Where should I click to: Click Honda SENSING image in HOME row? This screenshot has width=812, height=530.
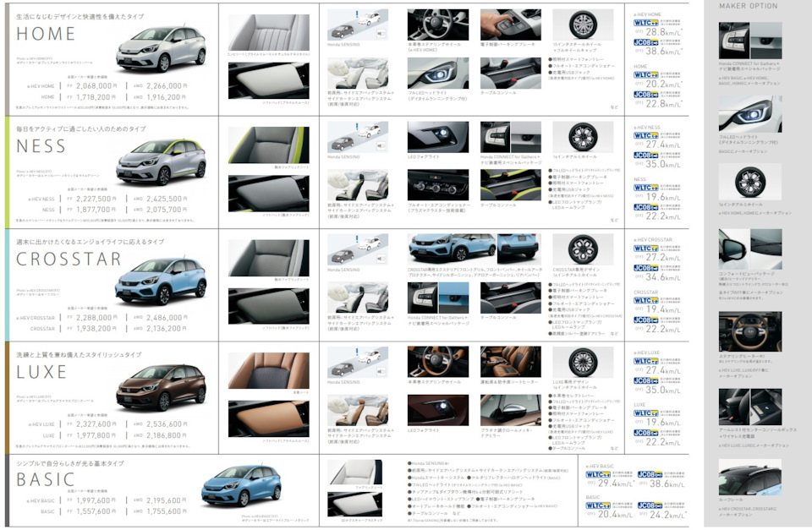[357, 25]
